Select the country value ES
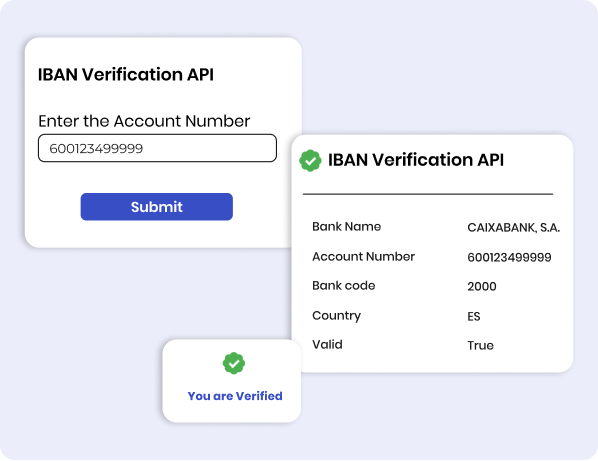Image resolution: width=598 pixels, height=461 pixels. coord(474,316)
